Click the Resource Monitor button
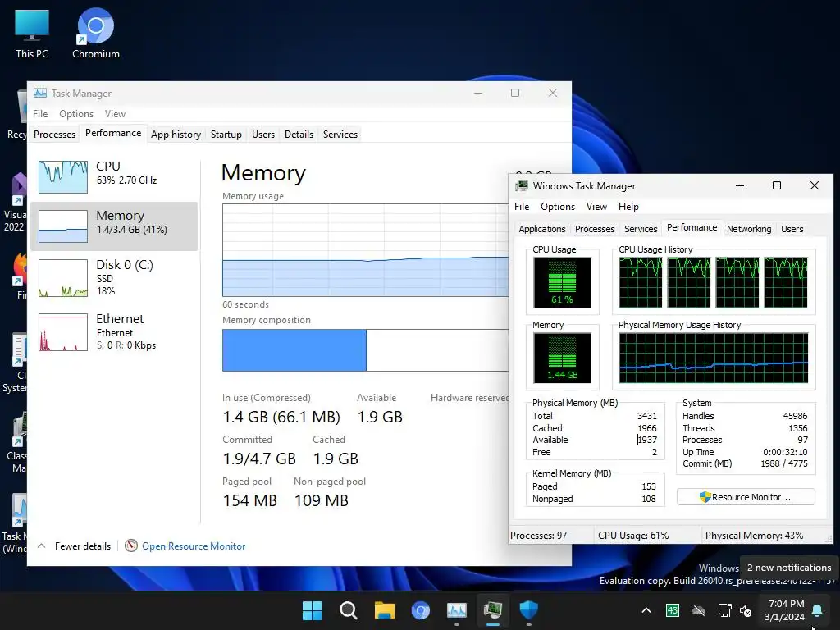Image resolution: width=840 pixels, height=630 pixels. [746, 497]
